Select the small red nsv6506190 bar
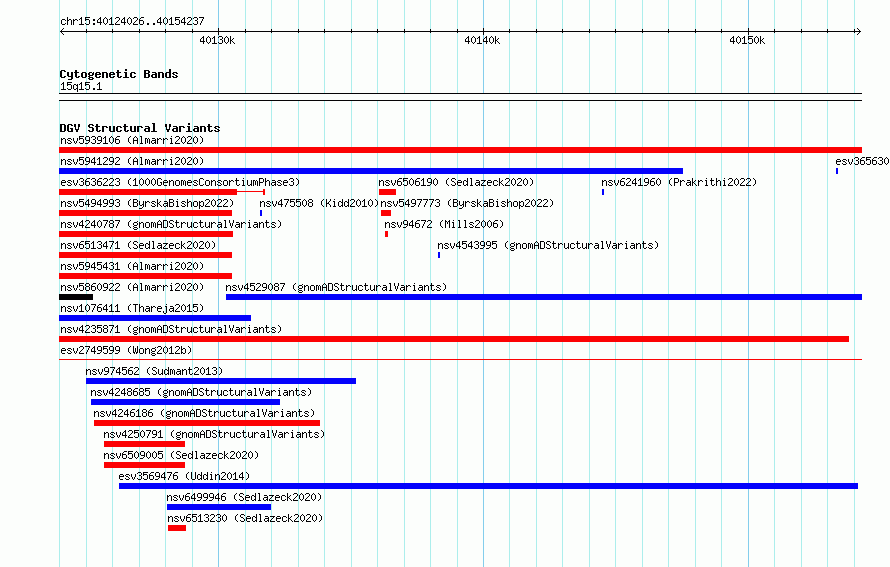This screenshot has width=890, height=567. [387, 192]
